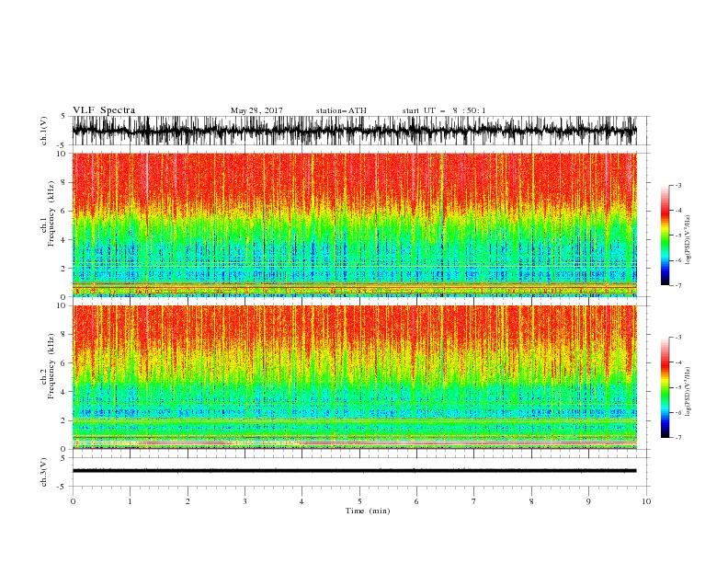Image resolution: width=728 pixels, height=563 pixels.
Task: Click the ch.1 spectrogram plot
Action: [354, 224]
